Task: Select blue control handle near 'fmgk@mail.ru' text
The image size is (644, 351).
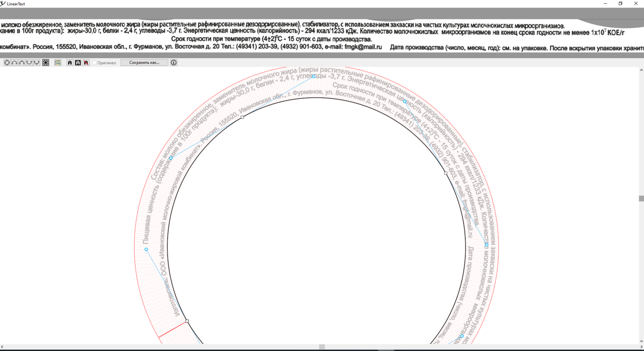Action: (486, 244)
